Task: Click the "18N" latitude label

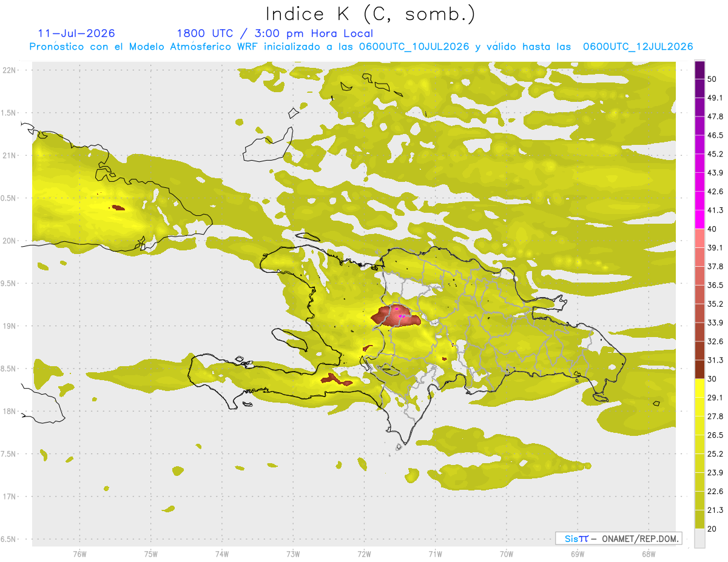Action: click(x=10, y=411)
